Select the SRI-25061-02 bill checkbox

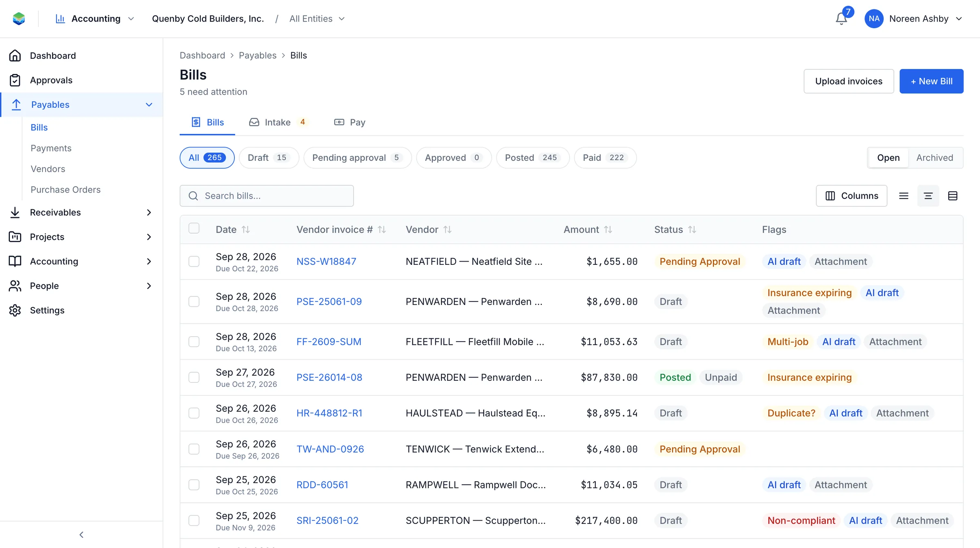[x=194, y=521]
